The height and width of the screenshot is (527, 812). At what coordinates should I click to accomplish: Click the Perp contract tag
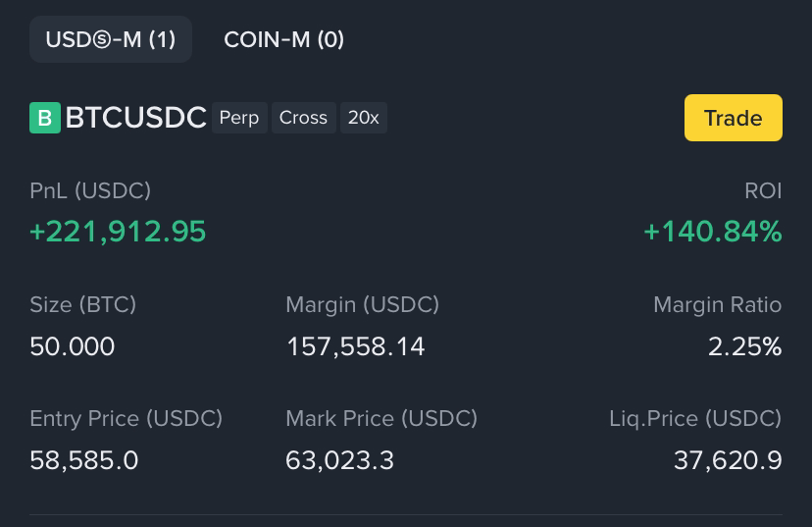pyautogui.click(x=239, y=118)
